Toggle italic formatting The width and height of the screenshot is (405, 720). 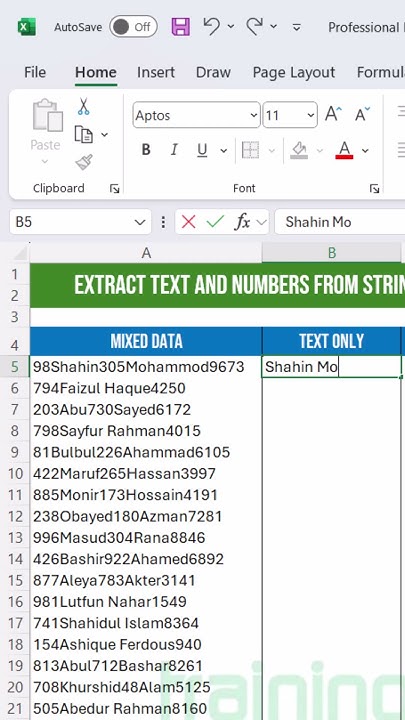click(174, 150)
